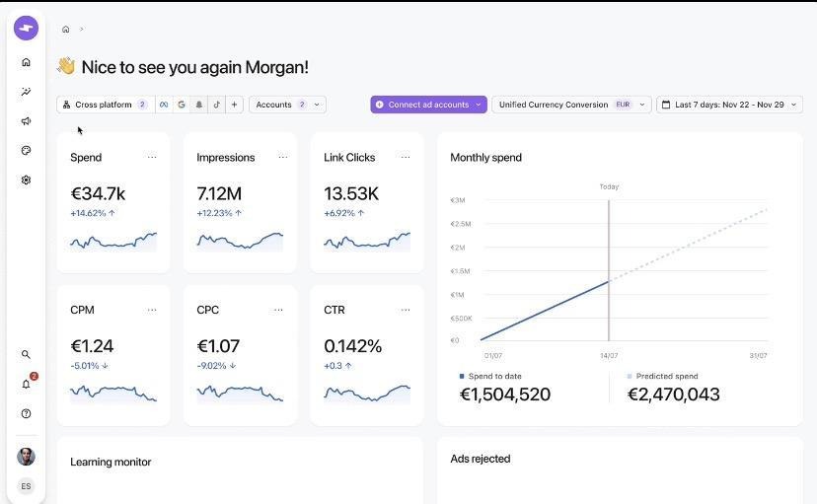Image resolution: width=817 pixels, height=504 pixels.
Task: Open the user profile avatar
Action: coord(26,457)
